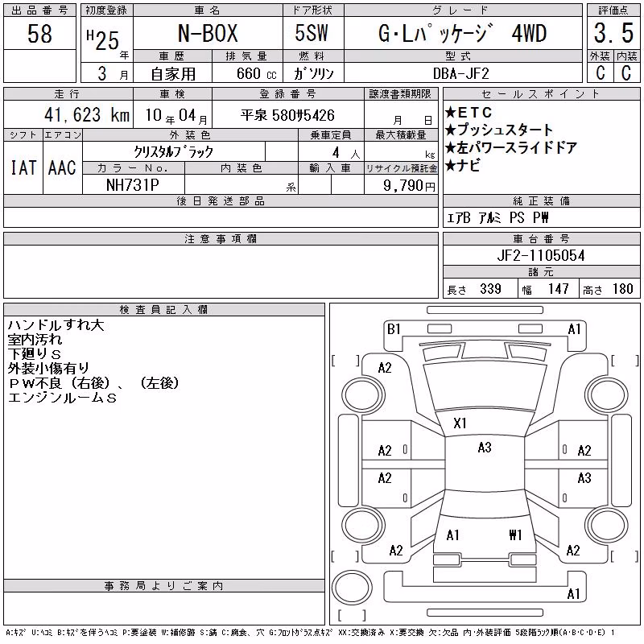Click the color number NH731P
The image size is (644, 644).
pos(133,185)
